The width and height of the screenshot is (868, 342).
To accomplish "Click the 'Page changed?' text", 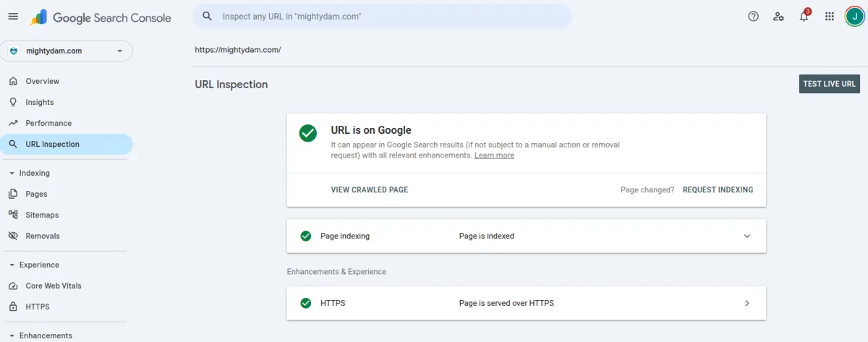I will [x=647, y=190].
